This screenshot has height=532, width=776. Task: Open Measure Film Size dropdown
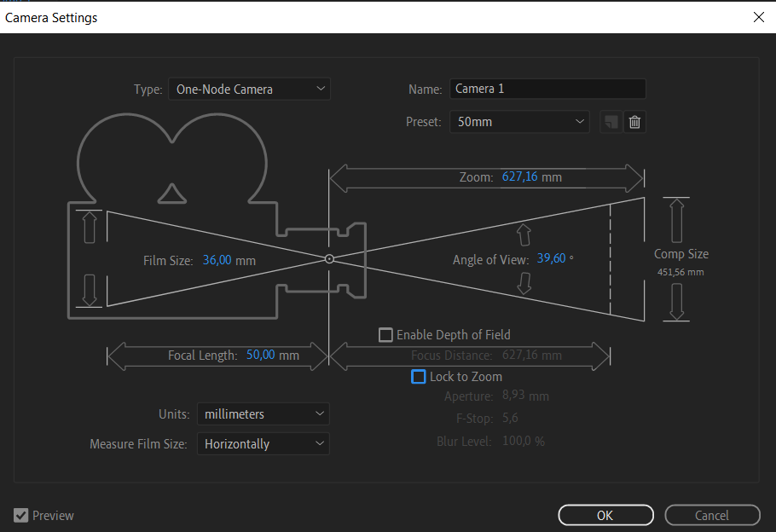263,444
